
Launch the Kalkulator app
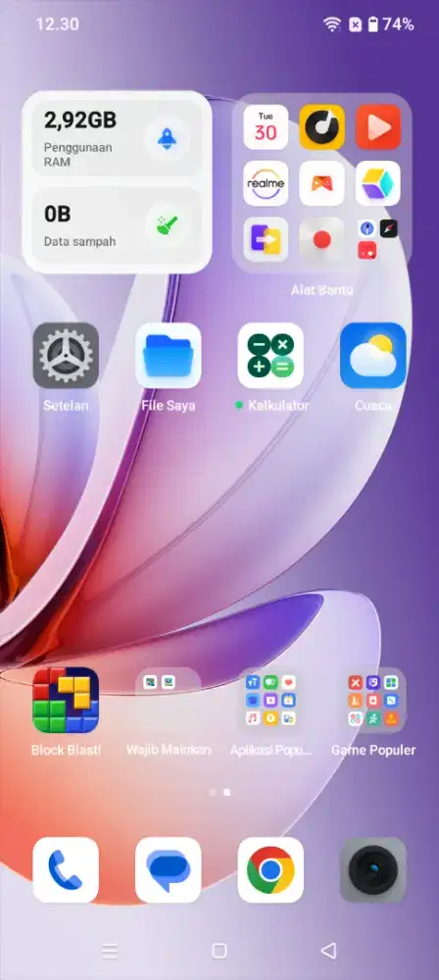(270, 356)
